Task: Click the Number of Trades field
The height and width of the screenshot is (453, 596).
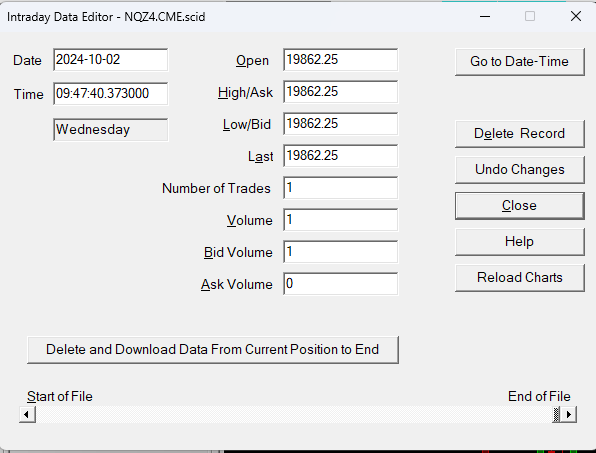Action: [341, 188]
